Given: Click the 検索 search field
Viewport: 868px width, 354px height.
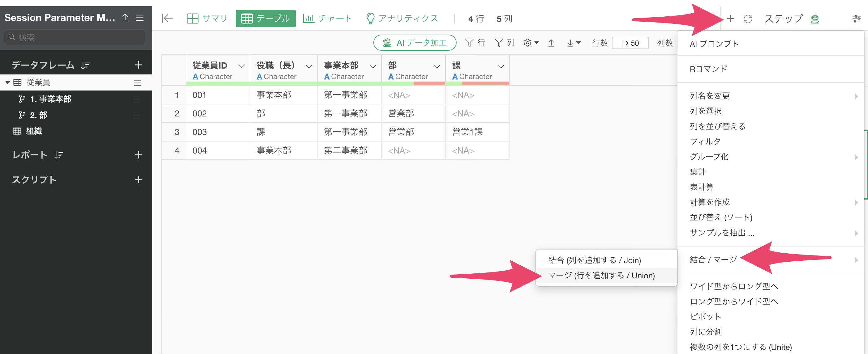Looking at the screenshot, I should pyautogui.click(x=75, y=37).
